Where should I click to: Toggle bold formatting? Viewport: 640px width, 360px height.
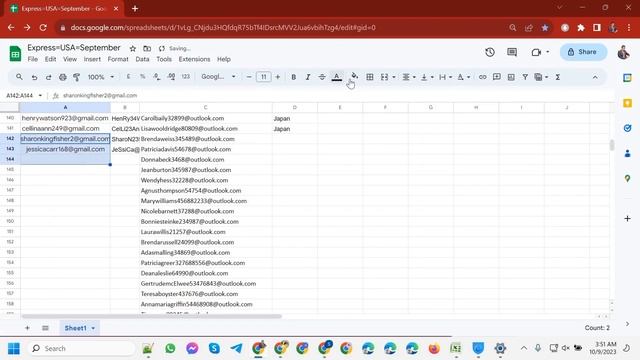293,77
